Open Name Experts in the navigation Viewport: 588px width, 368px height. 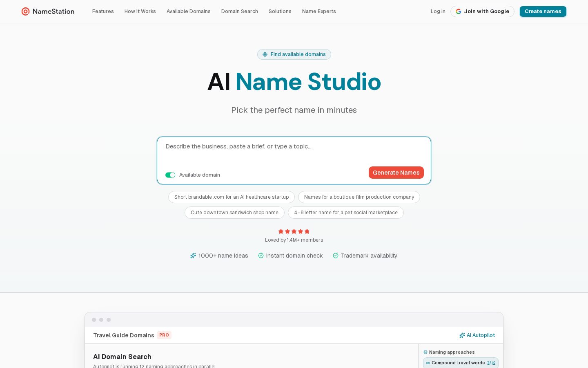[x=319, y=11]
